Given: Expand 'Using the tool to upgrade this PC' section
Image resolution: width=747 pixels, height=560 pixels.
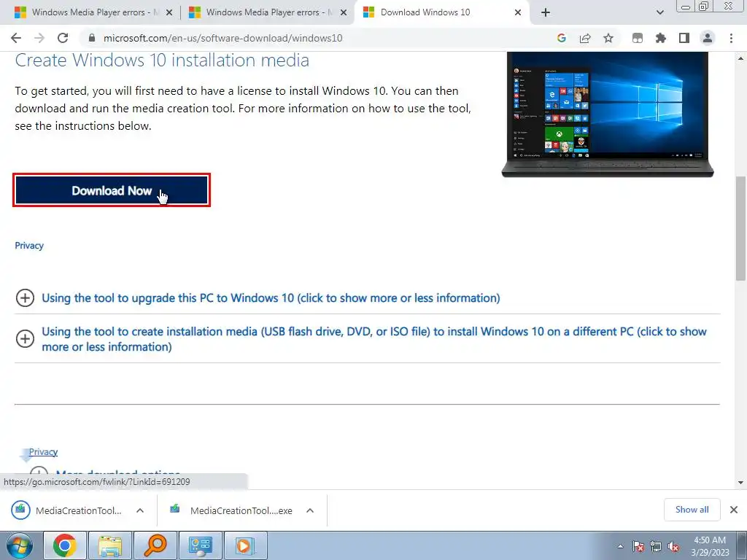Looking at the screenshot, I should [271, 298].
